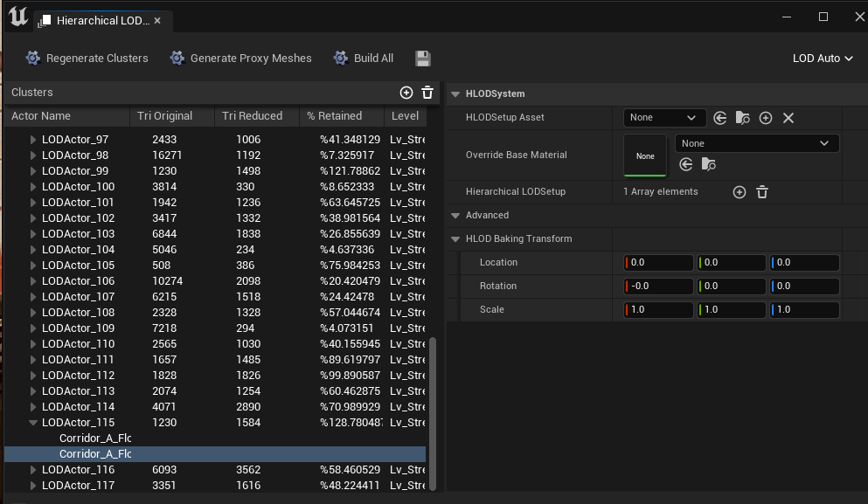Screen dimensions: 868x504
Task: Expand LODActor_106 tree row
Action: [x=32, y=281]
